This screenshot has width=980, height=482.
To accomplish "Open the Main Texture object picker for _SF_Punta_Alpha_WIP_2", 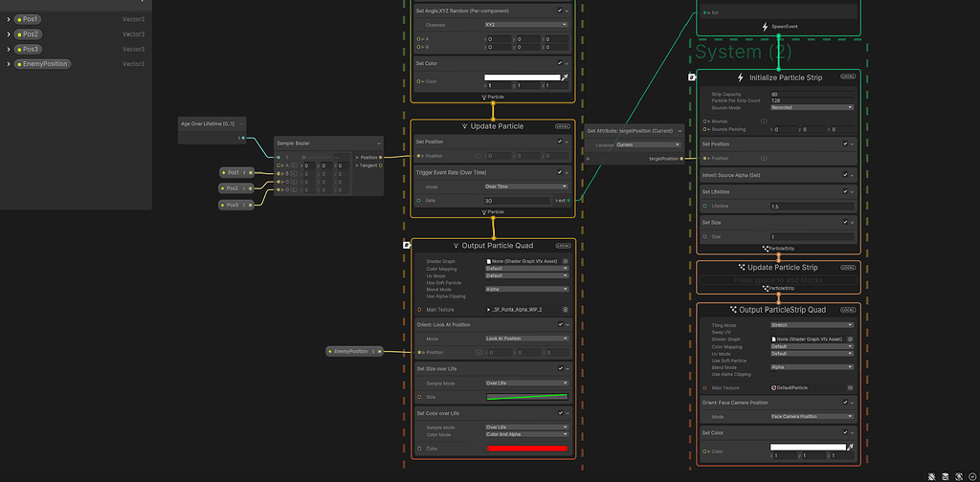I will click(x=565, y=310).
